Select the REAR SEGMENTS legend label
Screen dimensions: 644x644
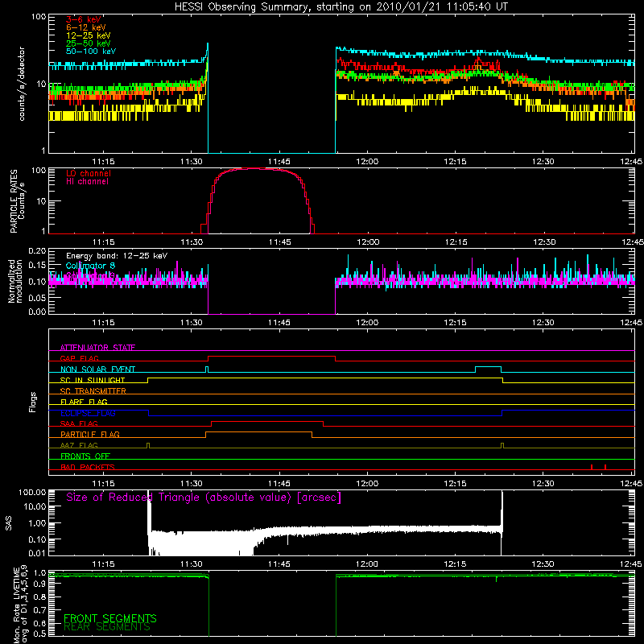pyautogui.click(x=107, y=627)
